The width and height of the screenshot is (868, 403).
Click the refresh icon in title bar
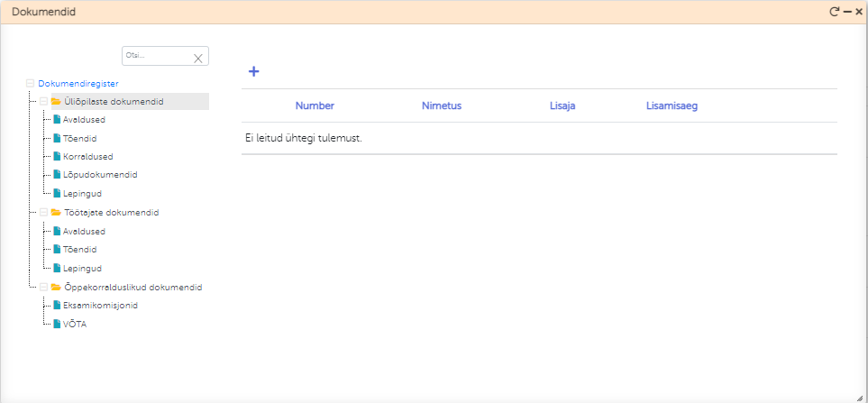coord(835,12)
